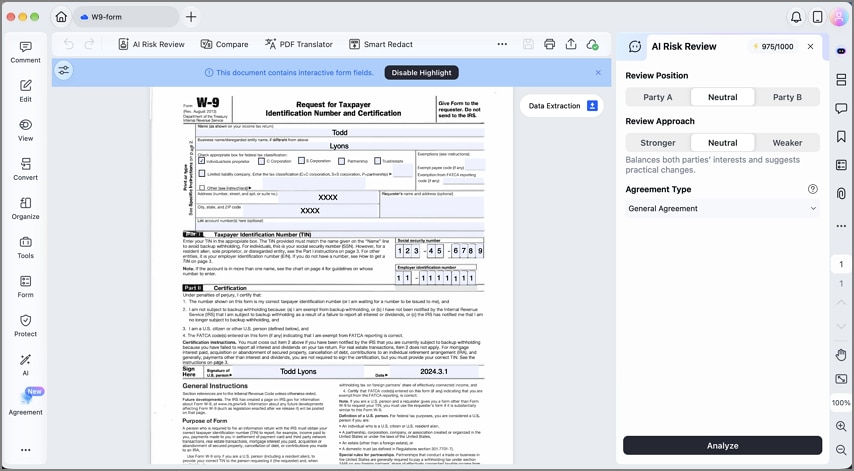This screenshot has width=854, height=471.
Task: Open the Edit tool in the sidebar
Action: pyautogui.click(x=25, y=91)
